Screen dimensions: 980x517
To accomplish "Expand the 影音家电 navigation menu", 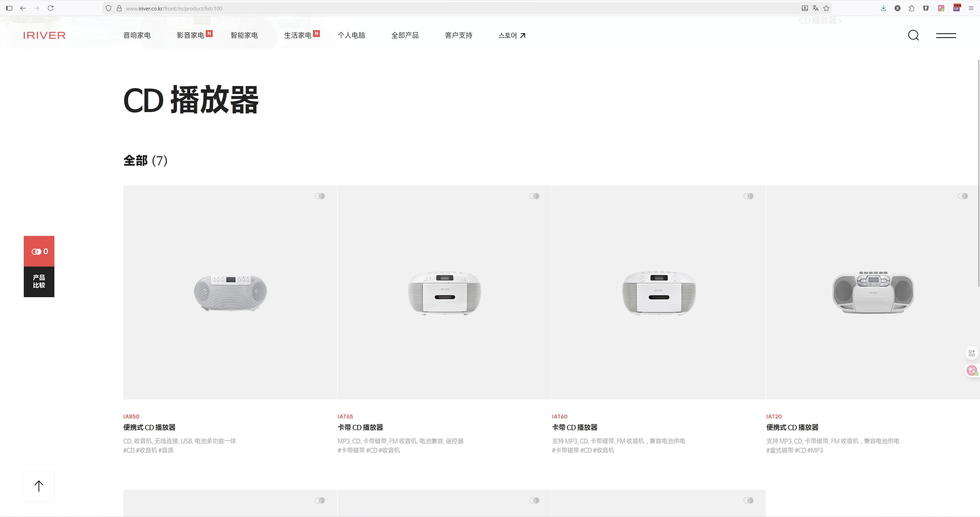I will [x=191, y=35].
